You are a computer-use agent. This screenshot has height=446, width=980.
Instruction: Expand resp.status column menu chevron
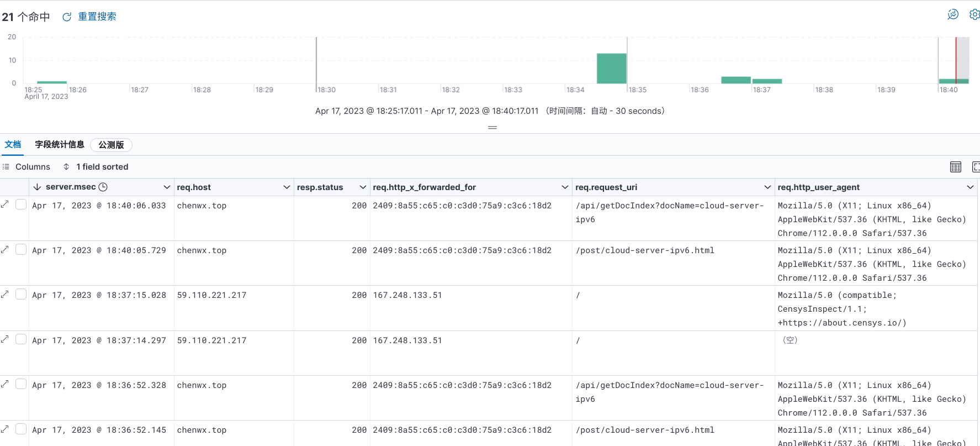(363, 187)
